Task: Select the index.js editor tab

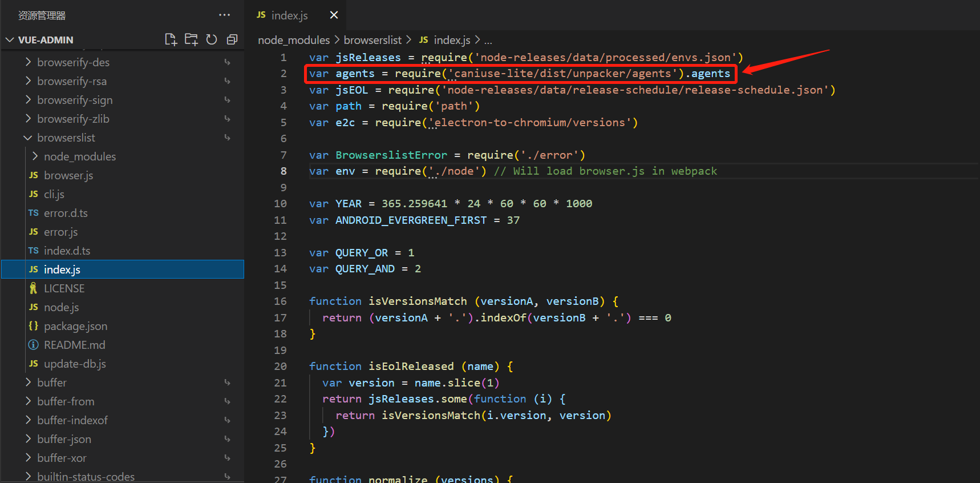Action: 295,15
